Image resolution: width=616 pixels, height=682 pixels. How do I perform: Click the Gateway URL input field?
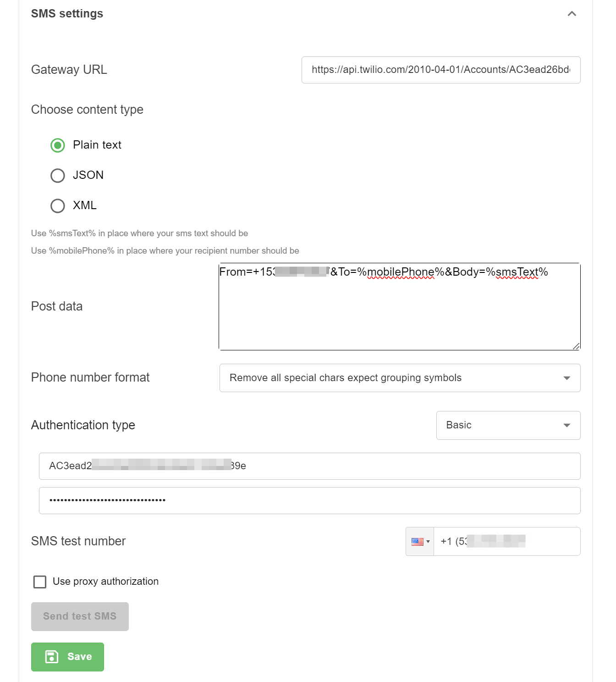(440, 70)
